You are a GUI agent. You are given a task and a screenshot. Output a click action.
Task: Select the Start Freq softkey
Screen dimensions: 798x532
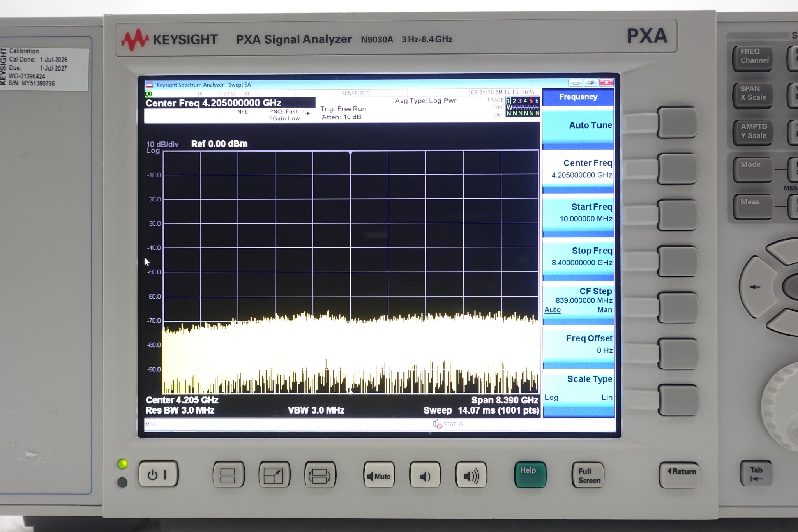pyautogui.click(x=578, y=213)
